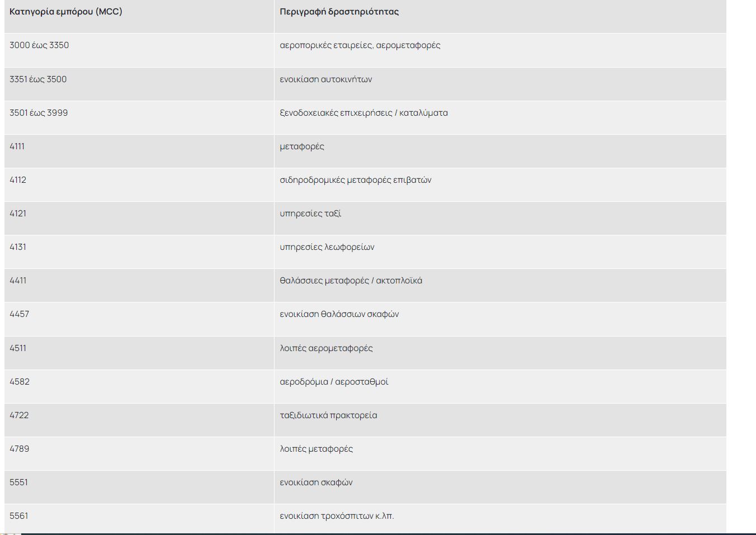Select the '3501 έως 3999' code cell
Image resolution: width=756 pixels, height=535 pixels.
[39, 113]
